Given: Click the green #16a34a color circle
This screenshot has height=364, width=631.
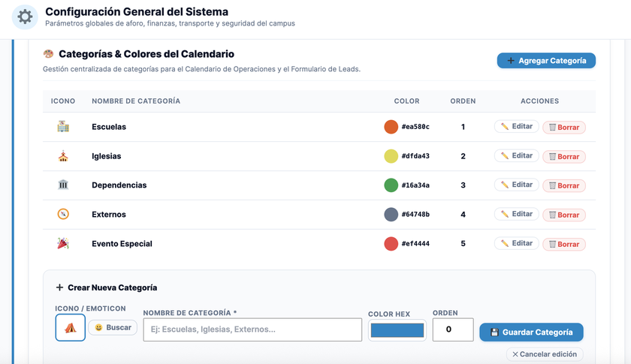Looking at the screenshot, I should [x=391, y=185].
